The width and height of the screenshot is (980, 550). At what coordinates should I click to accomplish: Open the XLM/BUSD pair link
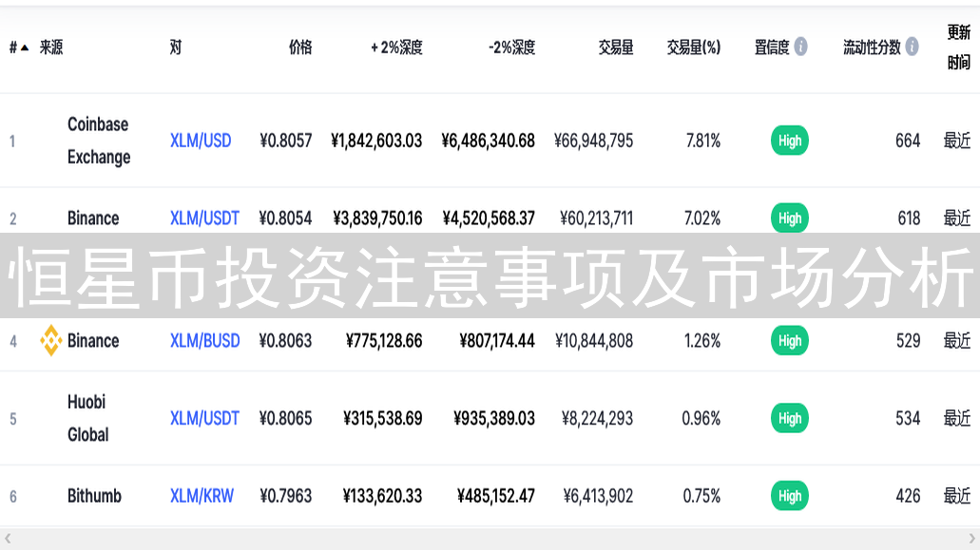205,341
